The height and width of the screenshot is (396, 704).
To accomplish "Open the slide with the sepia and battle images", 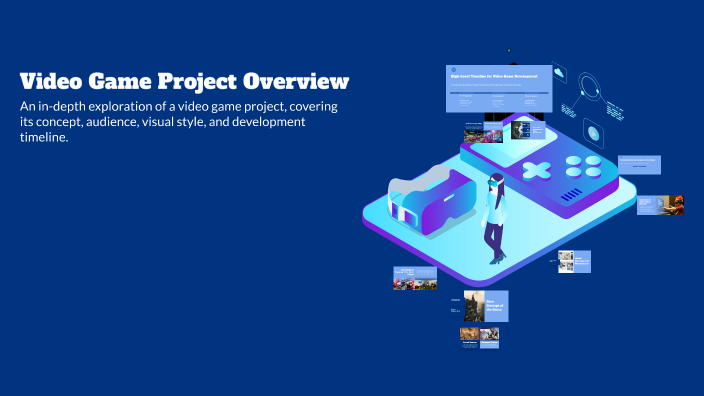I will tap(479, 338).
